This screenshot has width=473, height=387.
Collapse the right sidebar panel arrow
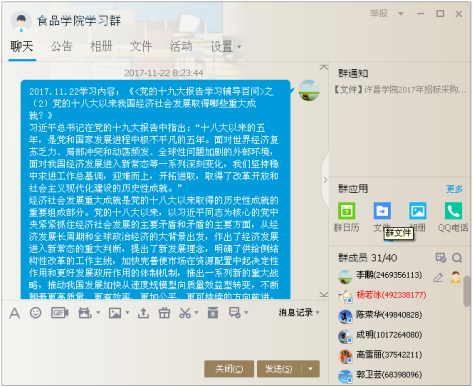[325, 180]
